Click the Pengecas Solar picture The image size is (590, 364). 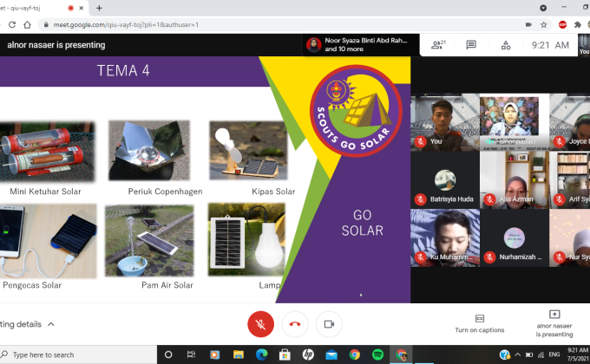click(x=49, y=241)
